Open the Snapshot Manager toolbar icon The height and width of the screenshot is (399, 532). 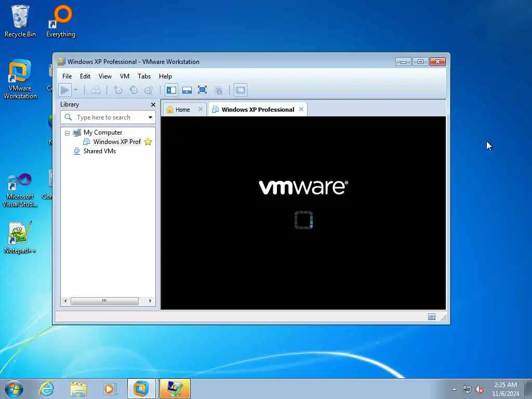pos(149,90)
